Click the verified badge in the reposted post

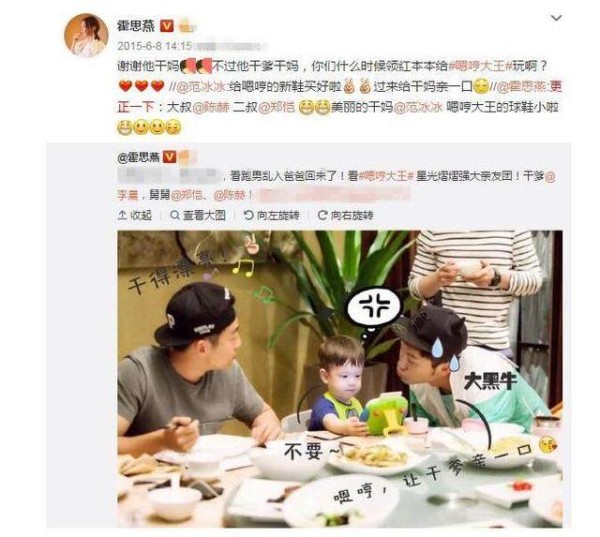tap(170, 157)
